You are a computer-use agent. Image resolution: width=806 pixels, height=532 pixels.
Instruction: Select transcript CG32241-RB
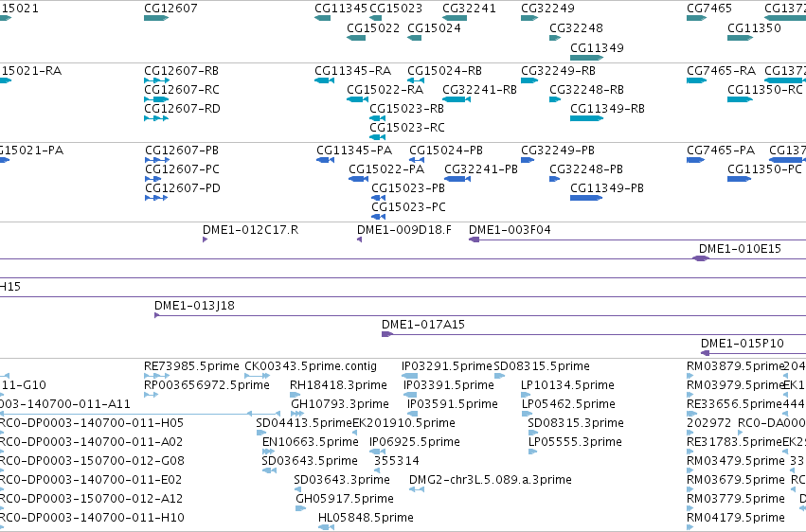(x=479, y=90)
